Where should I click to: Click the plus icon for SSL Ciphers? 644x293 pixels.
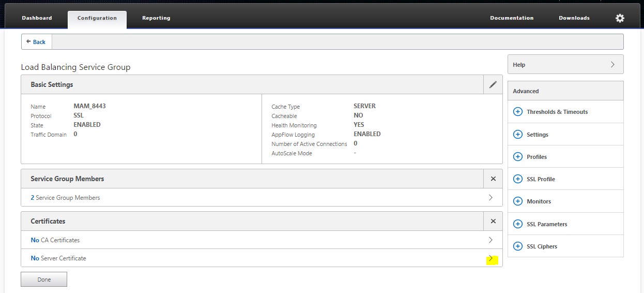pos(517,246)
